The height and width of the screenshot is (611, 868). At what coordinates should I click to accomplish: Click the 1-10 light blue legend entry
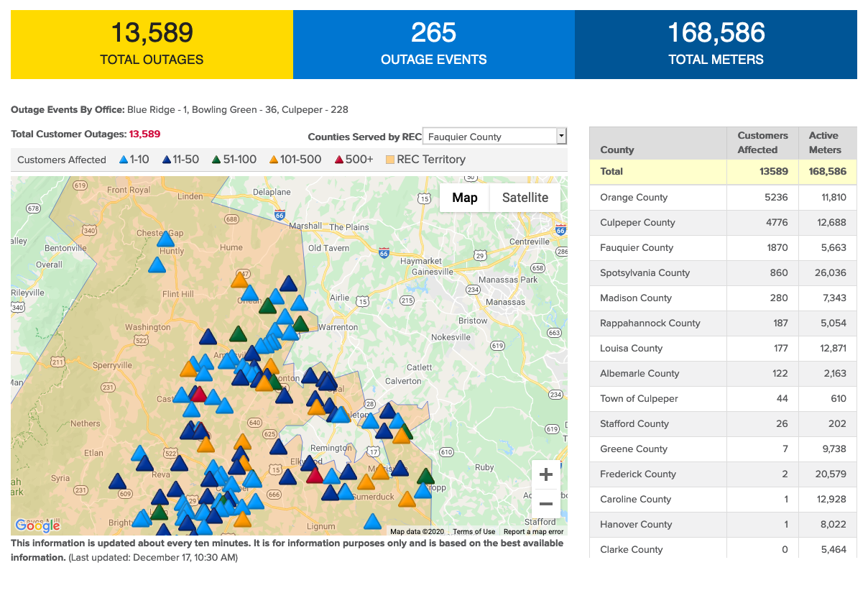[134, 160]
